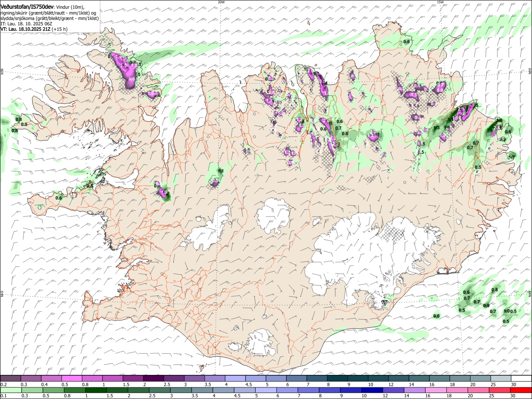This screenshot has width=532, height=399.
Task: Pick the darkest green swatch labeled 1
Action: point(96,390)
